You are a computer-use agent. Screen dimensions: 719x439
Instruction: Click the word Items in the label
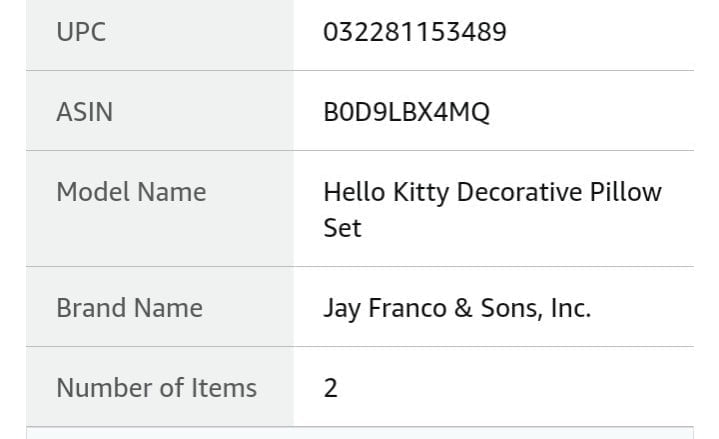224,388
